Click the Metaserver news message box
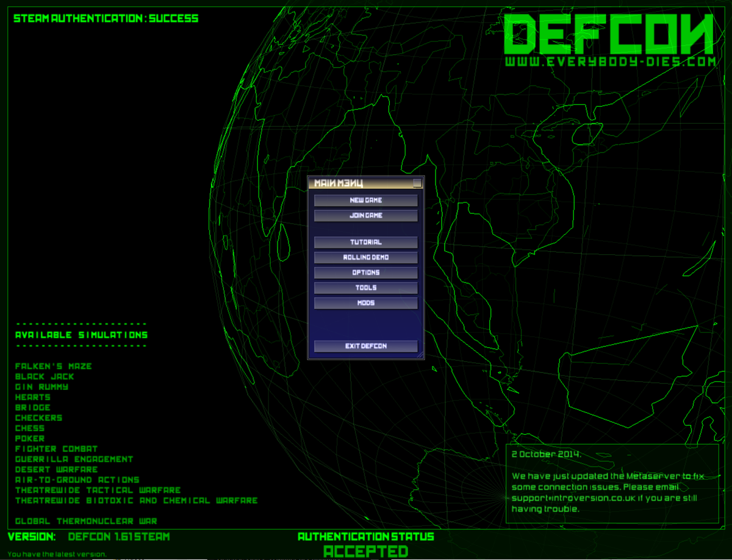 pyautogui.click(x=612, y=483)
